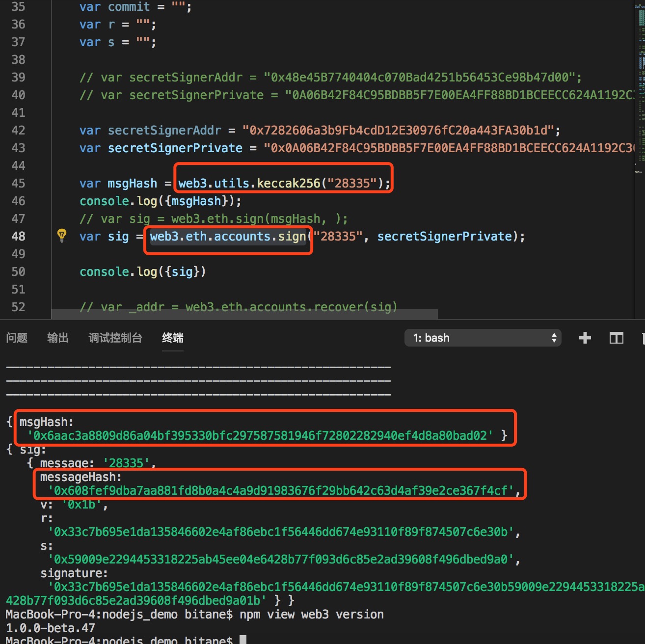645x644 pixels.
Task: Split the terminal panel
Action: point(616,337)
